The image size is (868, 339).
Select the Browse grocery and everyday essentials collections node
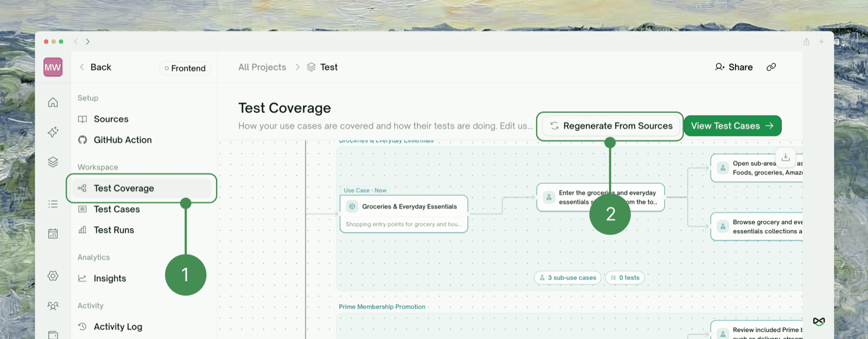[x=757, y=227]
